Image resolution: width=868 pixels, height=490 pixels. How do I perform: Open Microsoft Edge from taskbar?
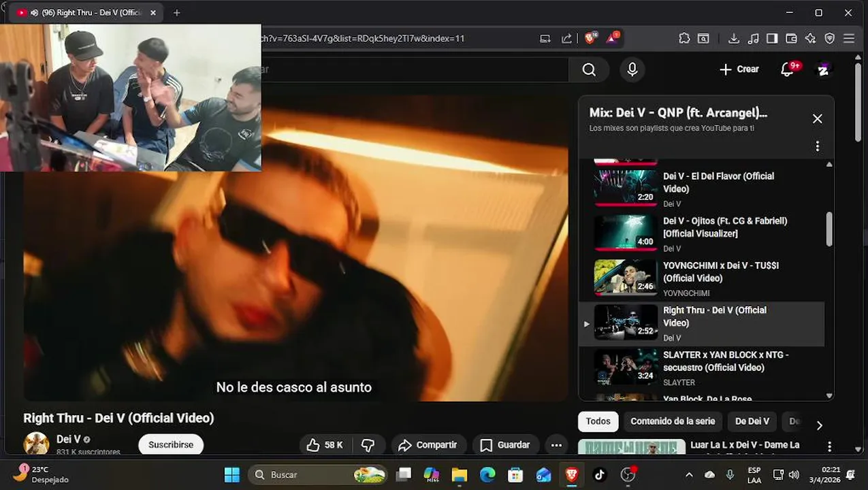pos(487,474)
